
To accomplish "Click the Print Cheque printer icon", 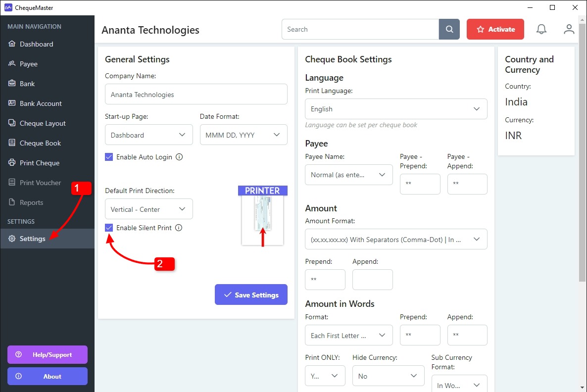I will tap(12, 162).
